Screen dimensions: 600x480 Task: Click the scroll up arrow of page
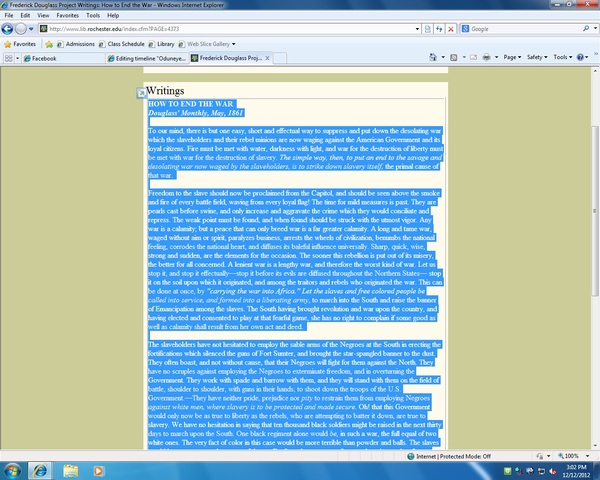coord(595,71)
